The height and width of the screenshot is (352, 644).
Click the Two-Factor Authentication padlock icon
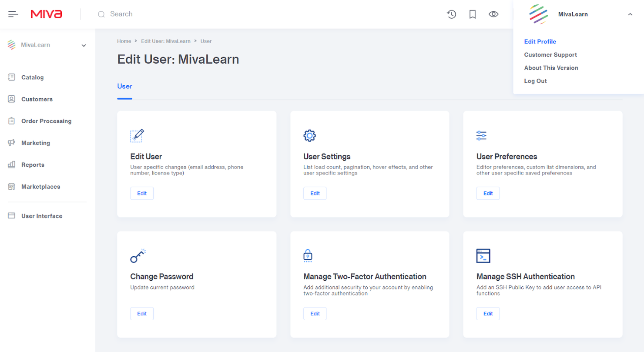308,256
